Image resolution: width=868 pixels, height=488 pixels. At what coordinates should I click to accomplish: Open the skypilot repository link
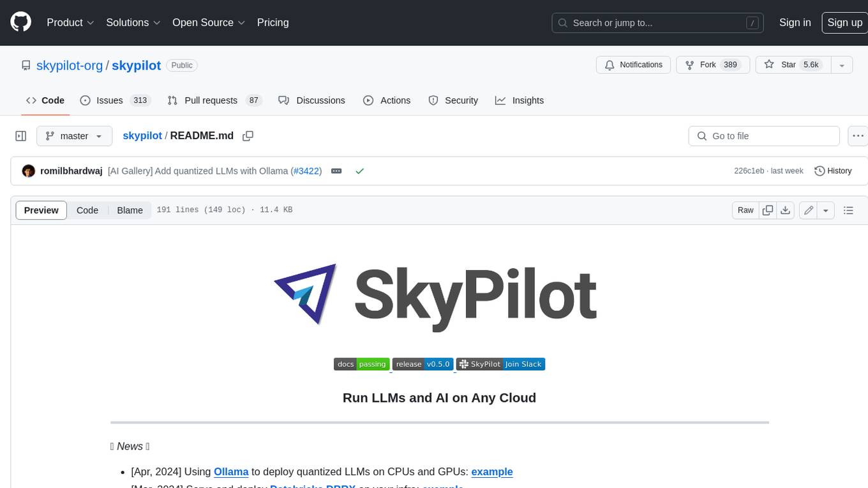click(136, 65)
